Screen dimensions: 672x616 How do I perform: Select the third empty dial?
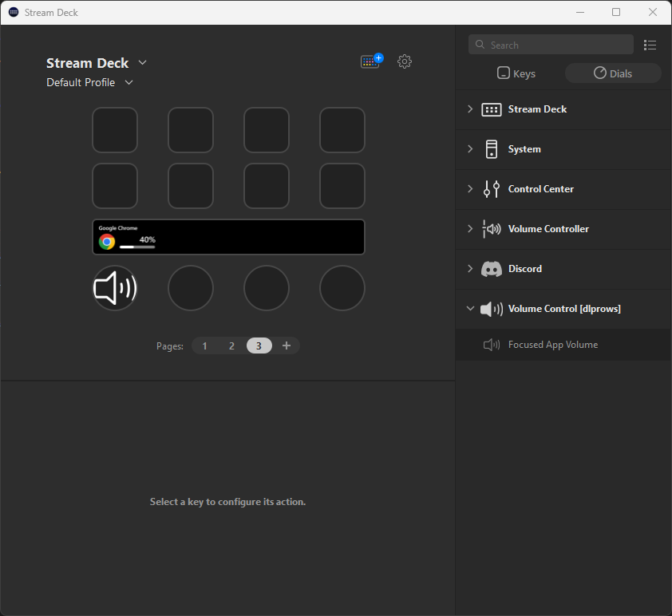click(x=267, y=288)
